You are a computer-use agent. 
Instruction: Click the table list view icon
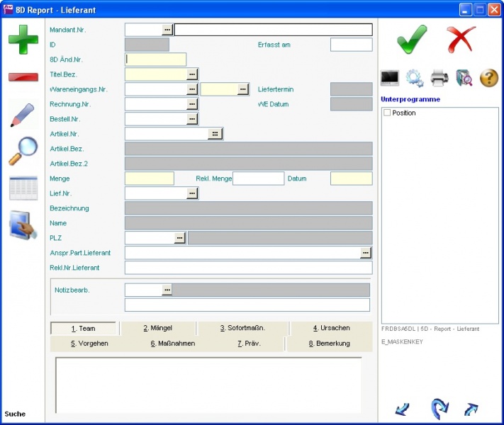(23, 188)
